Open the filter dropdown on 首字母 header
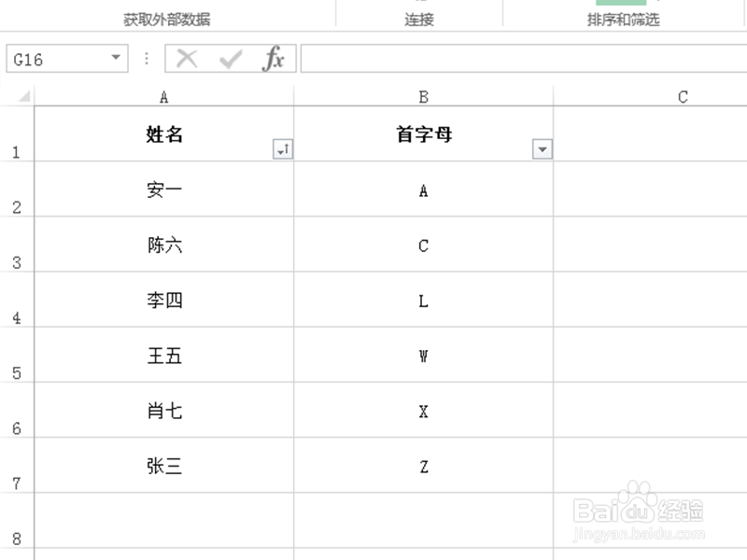The image size is (747, 560). [542, 147]
